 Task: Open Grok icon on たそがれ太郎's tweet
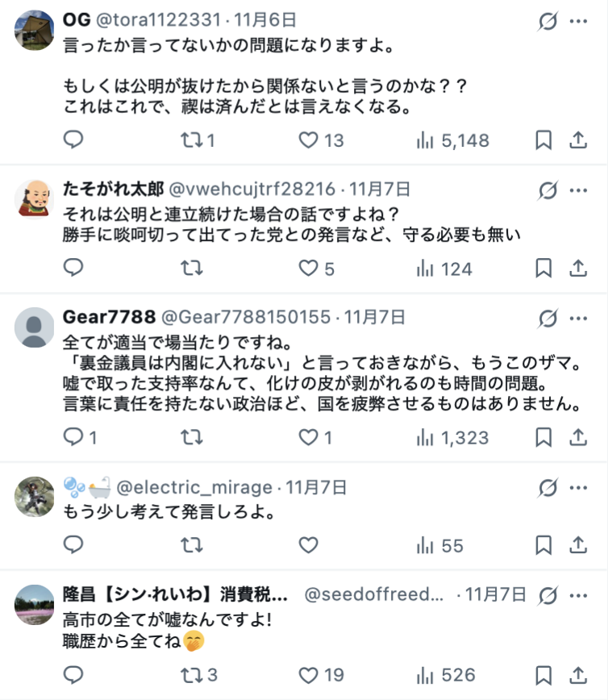(548, 191)
